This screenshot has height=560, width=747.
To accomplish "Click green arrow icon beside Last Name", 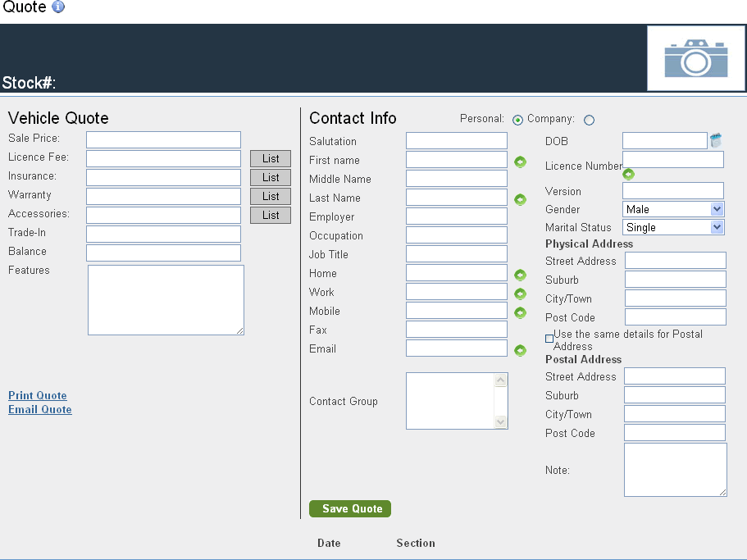I will (x=520, y=199).
